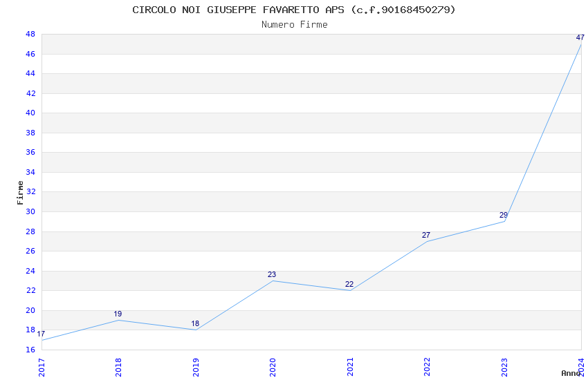
Task: Select the data label 23 for 2020
Action: tap(272, 274)
